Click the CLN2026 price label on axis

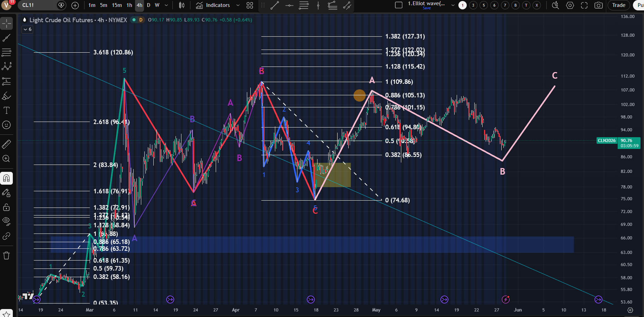[x=607, y=141]
